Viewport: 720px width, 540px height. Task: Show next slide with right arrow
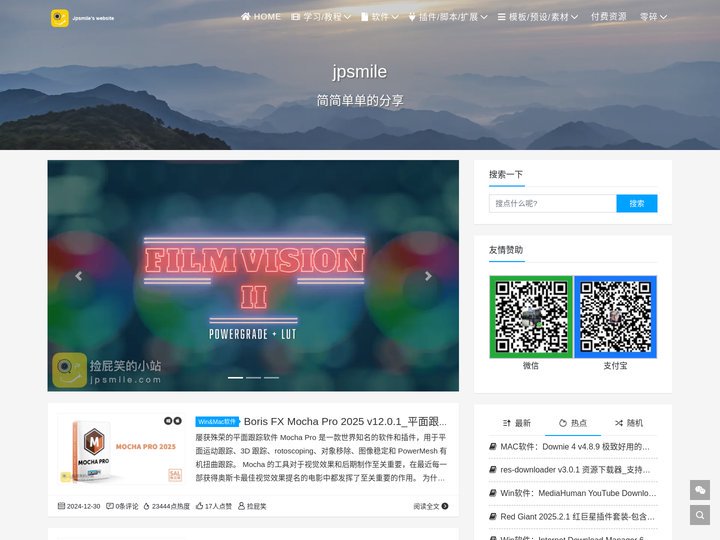point(428,276)
